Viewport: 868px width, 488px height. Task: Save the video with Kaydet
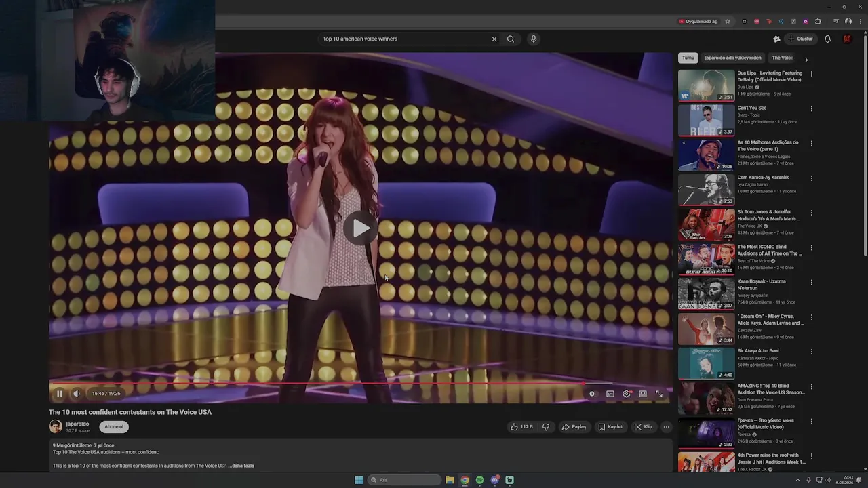(x=610, y=427)
